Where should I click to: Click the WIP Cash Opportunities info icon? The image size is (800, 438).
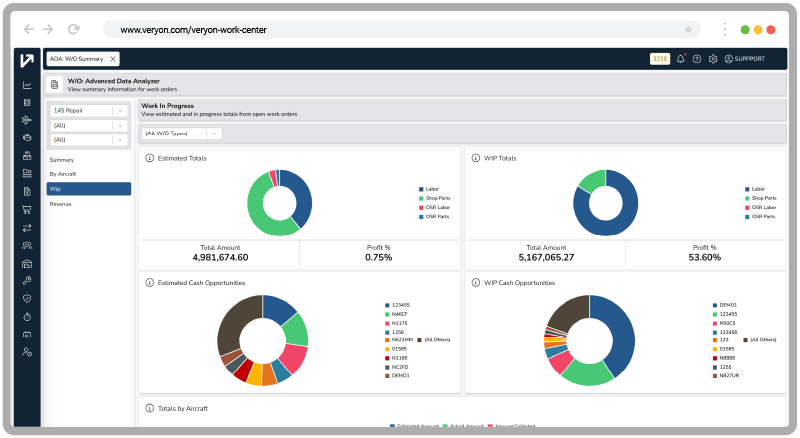[x=476, y=283]
